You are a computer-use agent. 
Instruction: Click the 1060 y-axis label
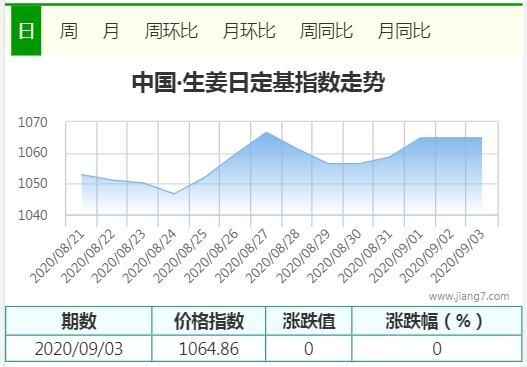tap(33, 153)
